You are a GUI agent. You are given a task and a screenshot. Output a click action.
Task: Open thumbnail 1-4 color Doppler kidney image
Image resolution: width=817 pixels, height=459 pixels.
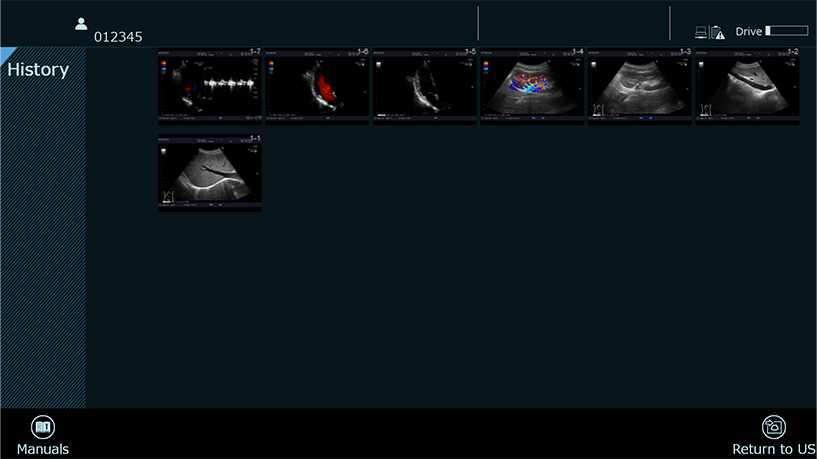point(531,86)
